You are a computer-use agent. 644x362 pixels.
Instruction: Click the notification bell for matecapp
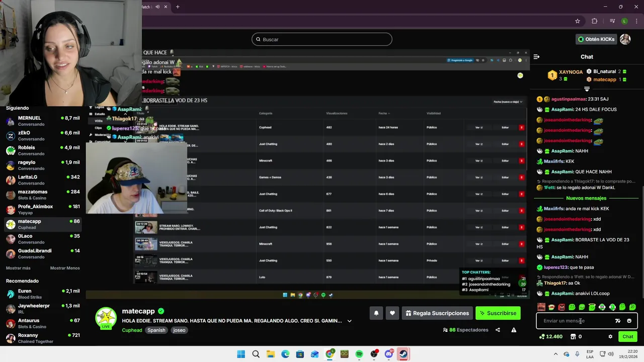[x=376, y=313]
